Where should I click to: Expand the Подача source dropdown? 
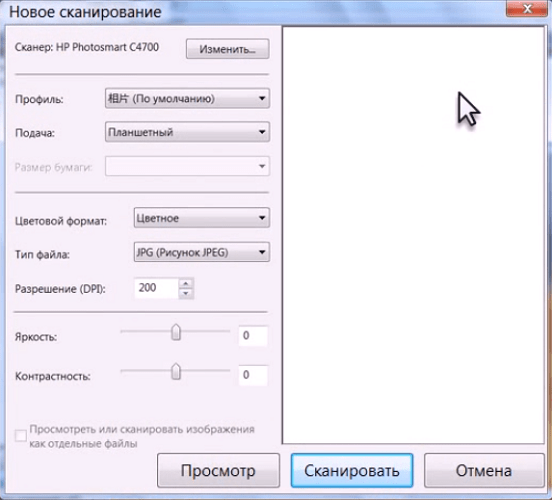point(187,132)
